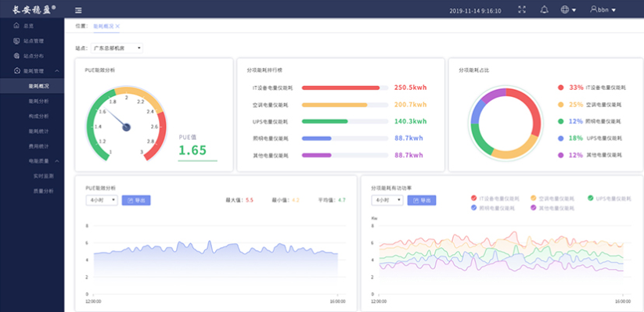
Task: Open the bbn user account menu
Action: coord(603,9)
